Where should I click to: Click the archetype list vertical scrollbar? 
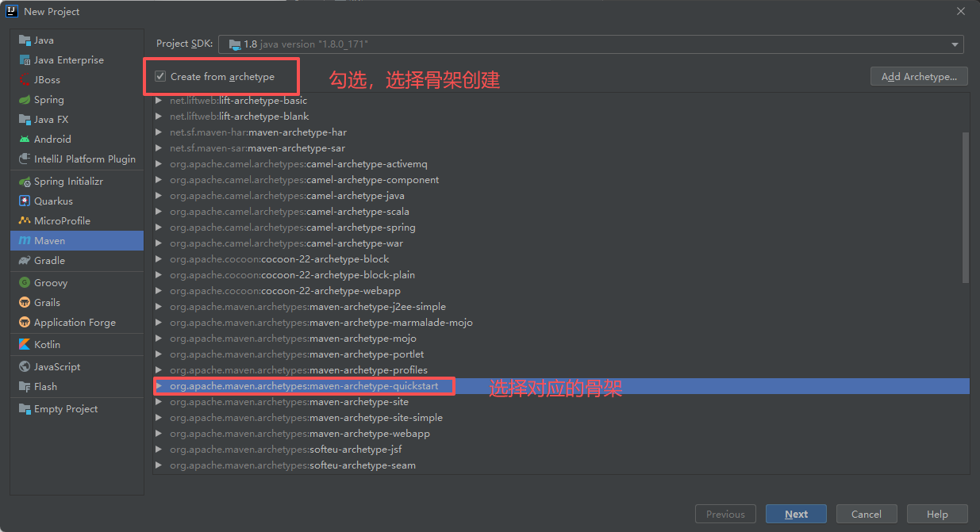[x=965, y=208]
